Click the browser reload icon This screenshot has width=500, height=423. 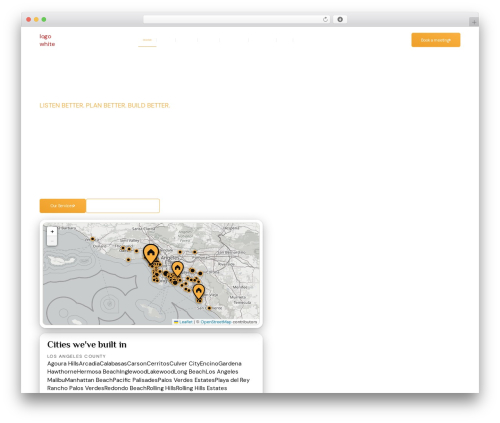[x=325, y=20]
